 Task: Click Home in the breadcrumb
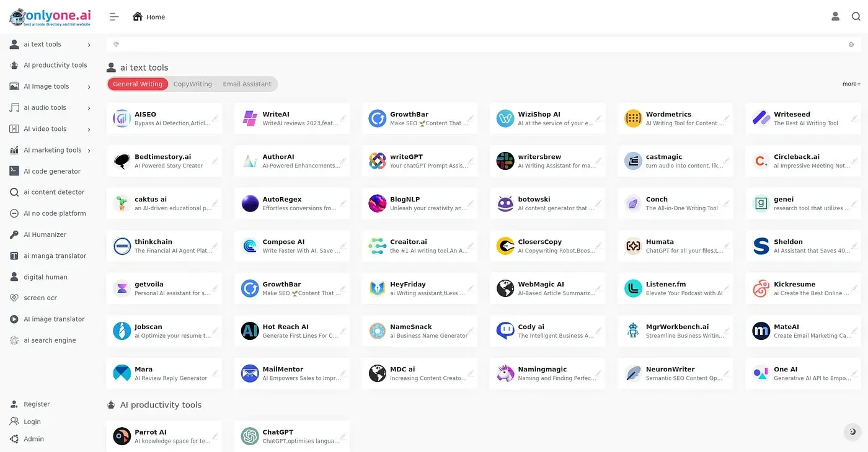[x=156, y=17]
